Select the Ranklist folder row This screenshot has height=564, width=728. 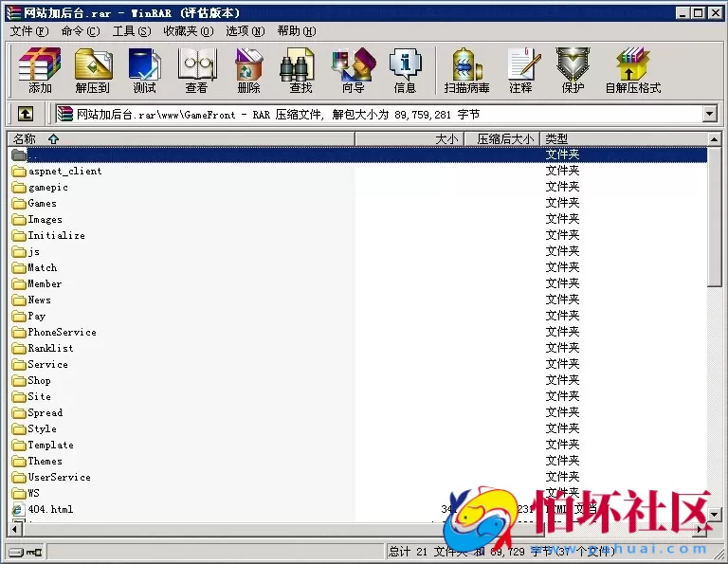tap(357, 348)
